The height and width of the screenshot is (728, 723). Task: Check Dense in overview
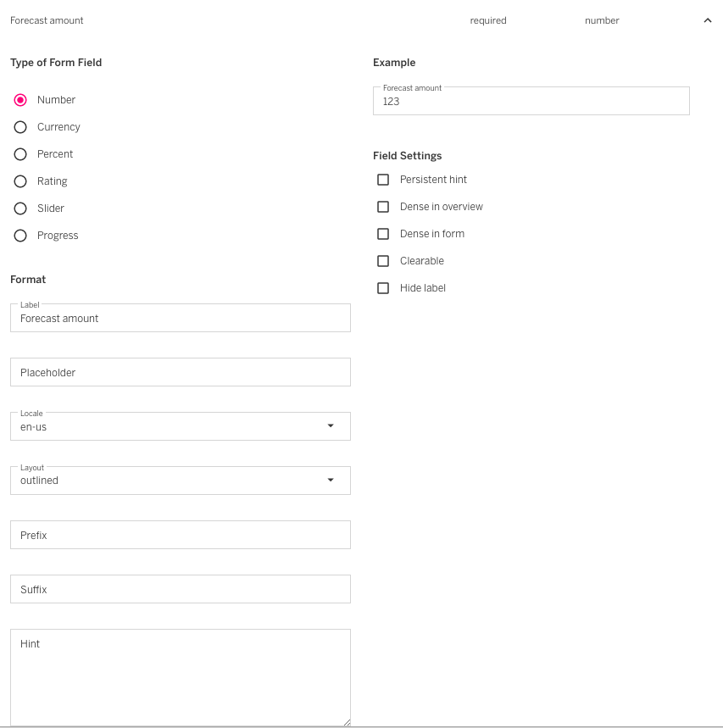(383, 207)
